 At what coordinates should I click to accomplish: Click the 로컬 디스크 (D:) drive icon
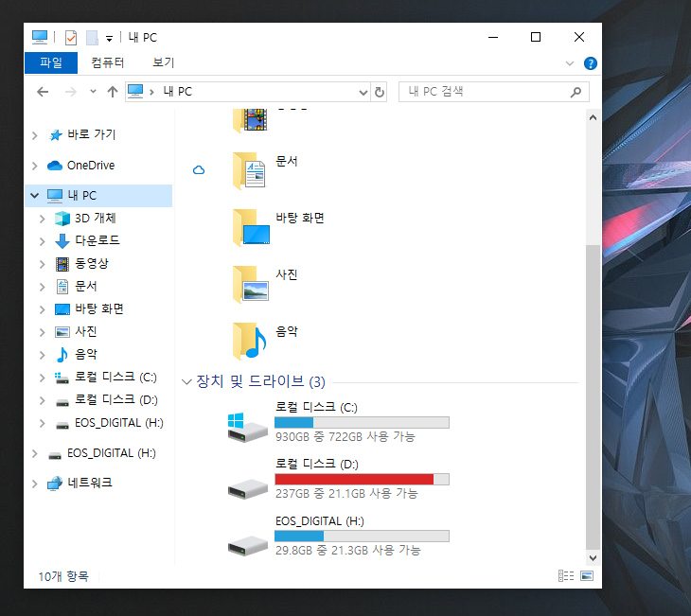[x=248, y=488]
